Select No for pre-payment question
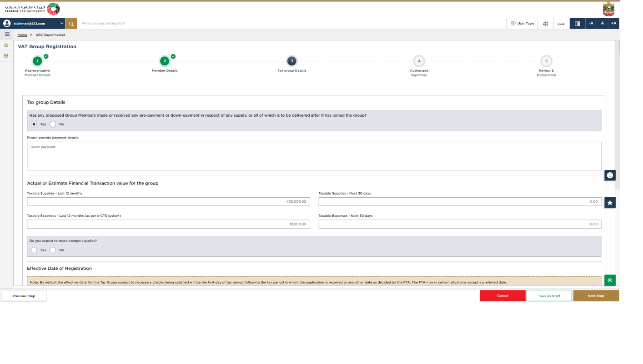 (53, 124)
